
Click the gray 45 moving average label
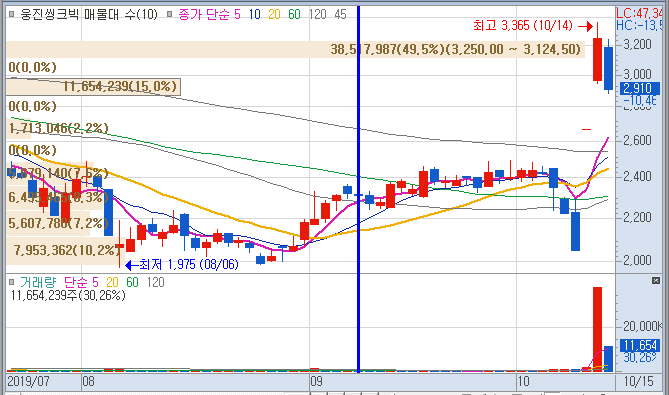coord(340,15)
